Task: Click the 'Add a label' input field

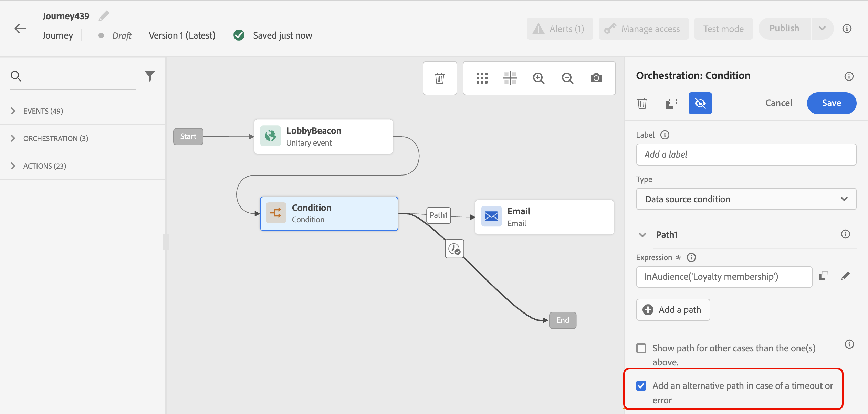Action: [x=746, y=155]
